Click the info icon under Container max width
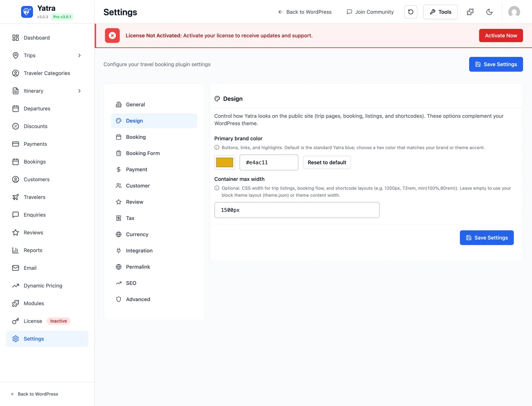Viewport: 532px width, 406px height. click(x=217, y=188)
